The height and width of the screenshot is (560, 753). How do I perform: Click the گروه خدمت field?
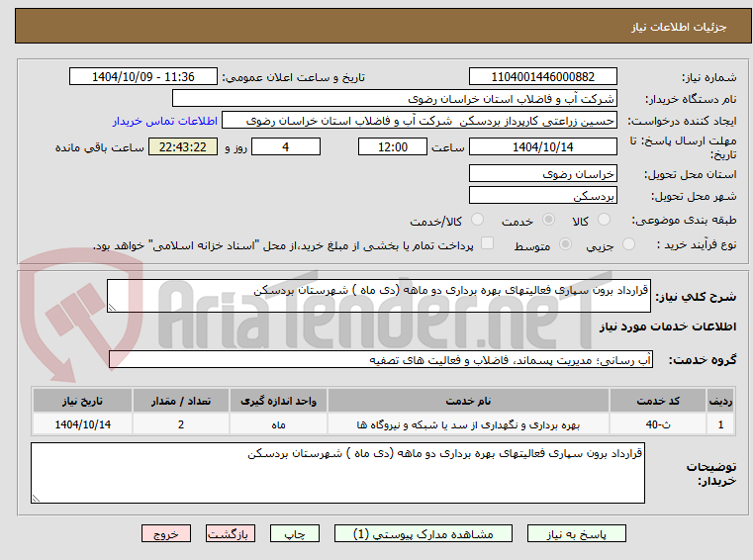381,359
